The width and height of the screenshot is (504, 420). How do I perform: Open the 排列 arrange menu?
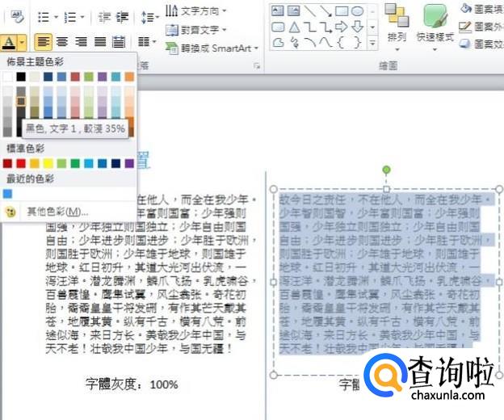point(397,27)
